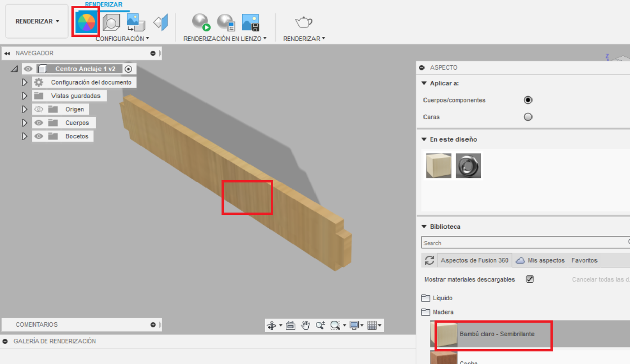
Task: Collapse the Aplicar a section
Action: coord(424,83)
